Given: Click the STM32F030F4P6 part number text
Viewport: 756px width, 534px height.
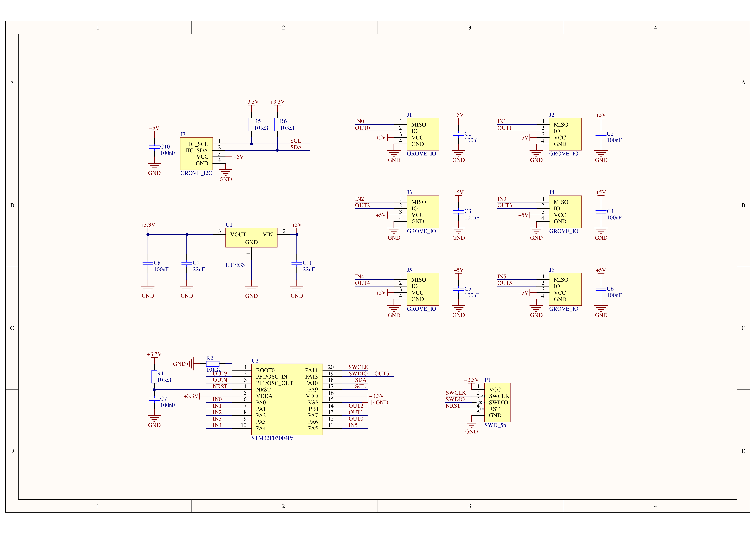Looking at the screenshot, I should 272,438.
